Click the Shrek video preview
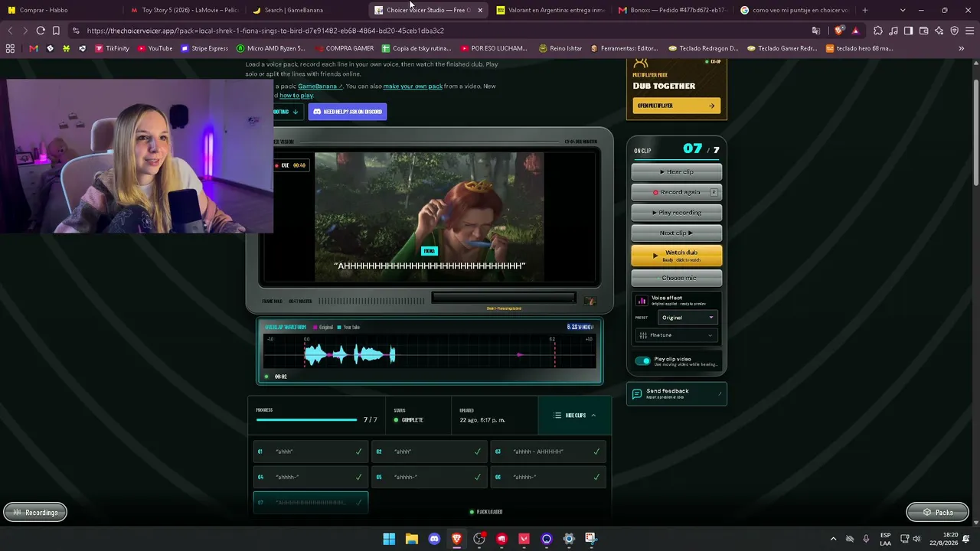The image size is (980, 551). click(430, 217)
